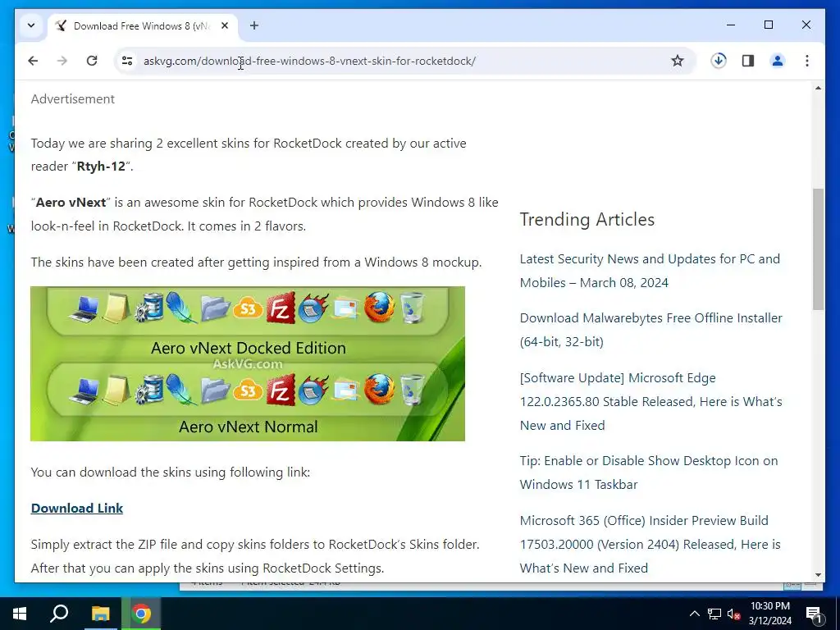Close the Download Free Windows 8 tab
The width and height of the screenshot is (840, 630).
point(225,25)
